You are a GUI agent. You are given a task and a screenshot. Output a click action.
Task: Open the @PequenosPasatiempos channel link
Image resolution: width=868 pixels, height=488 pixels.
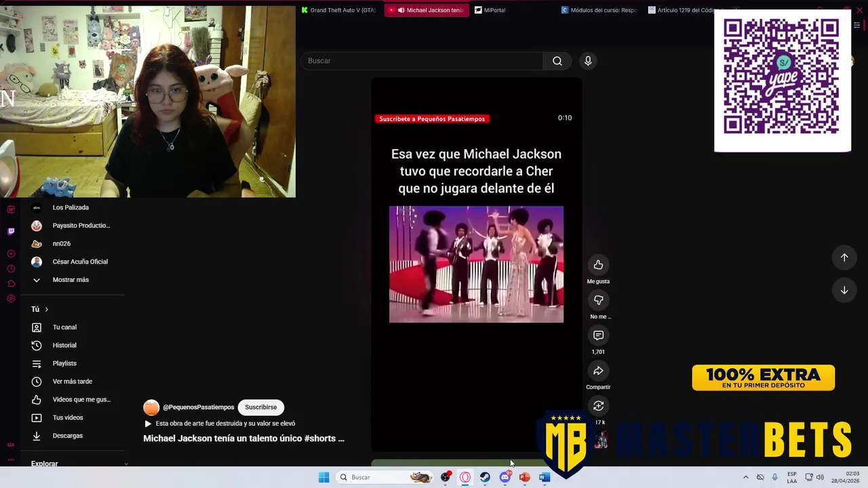199,407
